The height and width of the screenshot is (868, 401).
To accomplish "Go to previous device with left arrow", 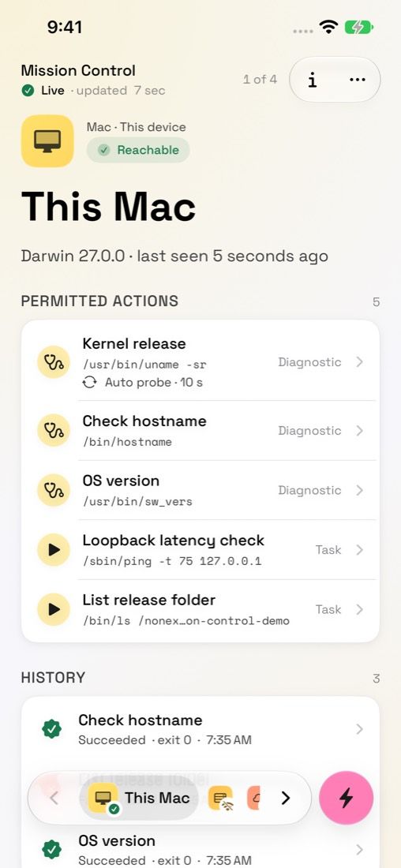I will point(54,798).
